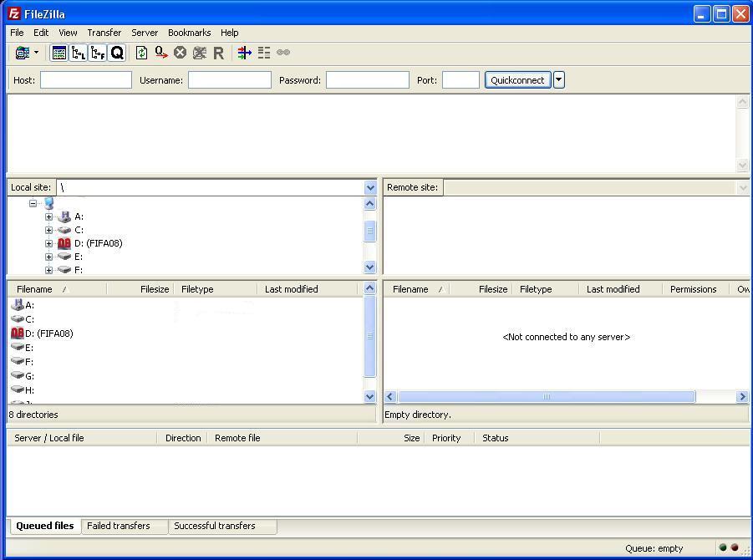Viewport: 753px width, 560px height.
Task: Switch to Successful transfers tab
Action: pos(222,526)
